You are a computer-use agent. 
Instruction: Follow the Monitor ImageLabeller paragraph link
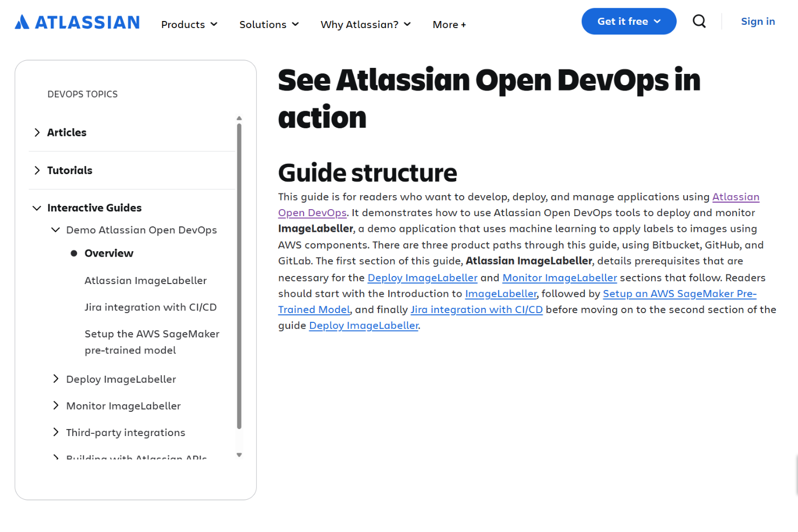[560, 278]
